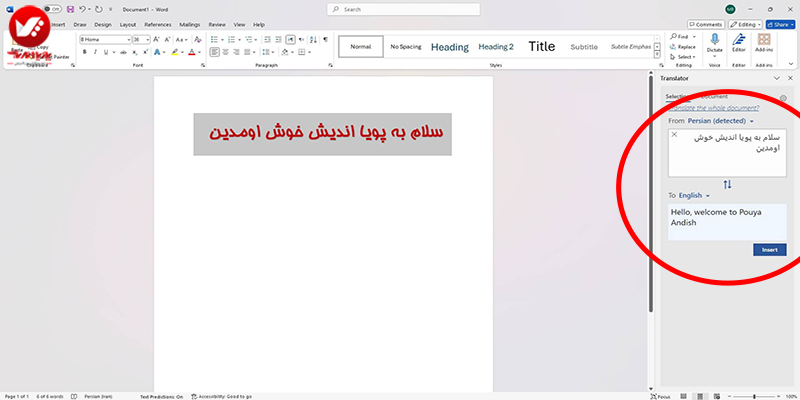The image size is (800, 400).
Task: Align text to the left
Action: tap(215, 52)
